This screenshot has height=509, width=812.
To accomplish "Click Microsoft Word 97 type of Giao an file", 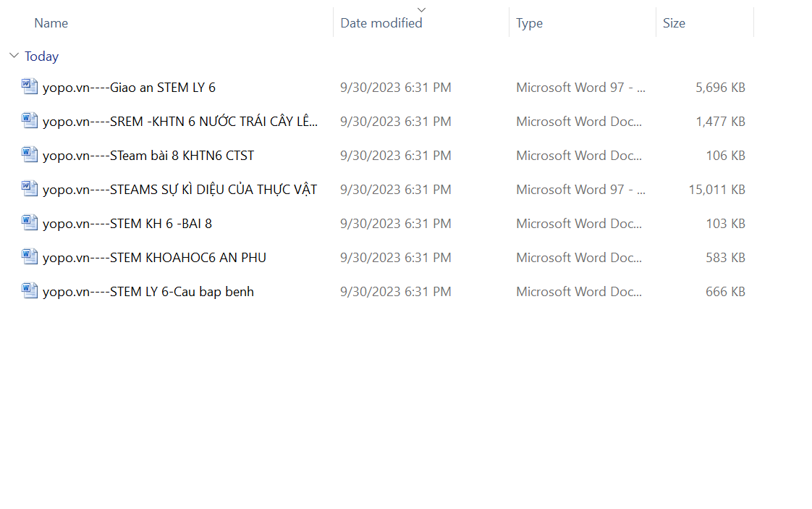I will pos(580,88).
